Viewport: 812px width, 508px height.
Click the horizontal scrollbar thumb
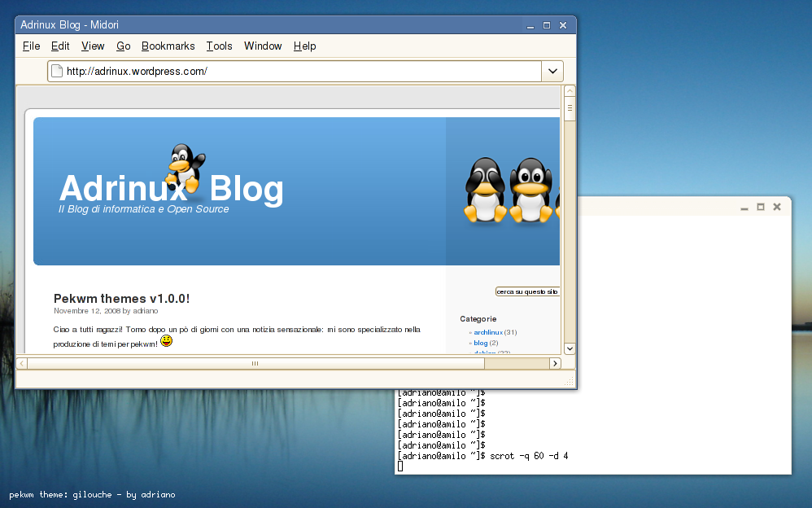point(255,363)
